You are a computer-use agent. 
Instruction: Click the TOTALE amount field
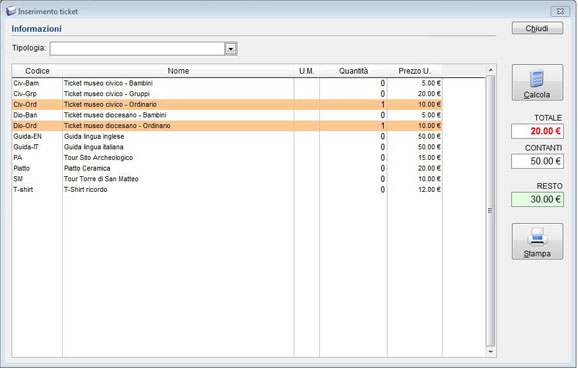tap(537, 131)
